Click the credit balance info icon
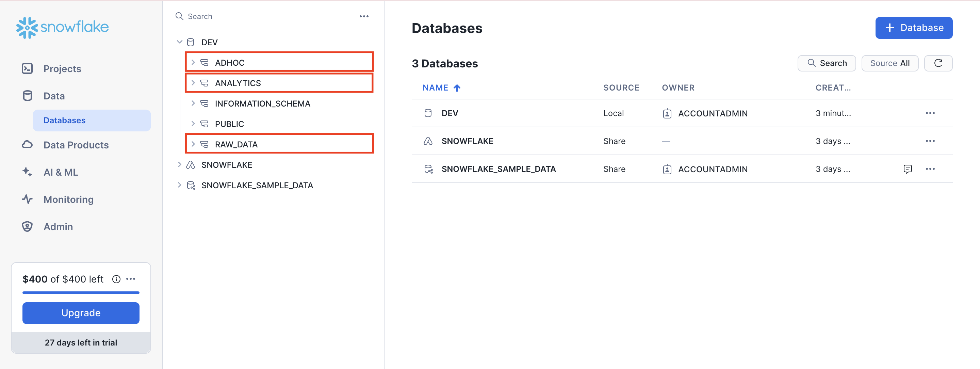The height and width of the screenshot is (369, 980). click(x=116, y=279)
